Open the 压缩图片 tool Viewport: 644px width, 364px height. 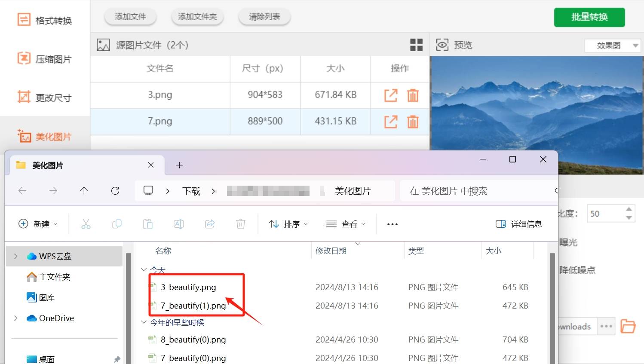click(45, 58)
